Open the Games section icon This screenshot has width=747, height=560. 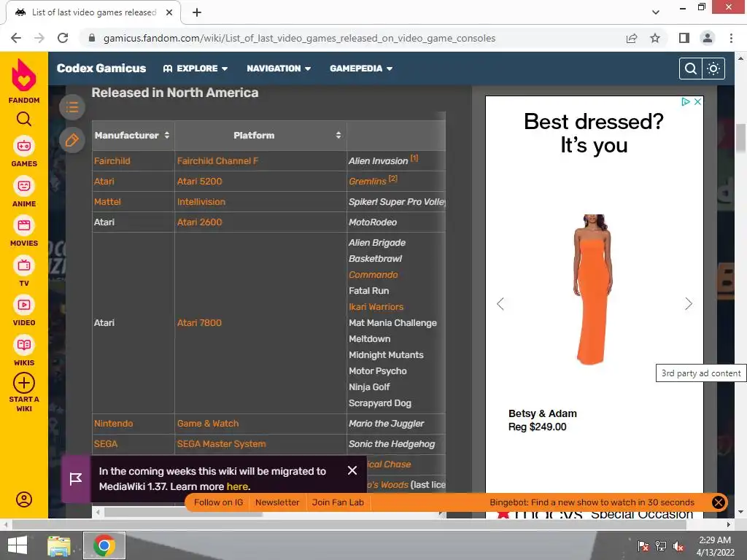pyautogui.click(x=24, y=146)
